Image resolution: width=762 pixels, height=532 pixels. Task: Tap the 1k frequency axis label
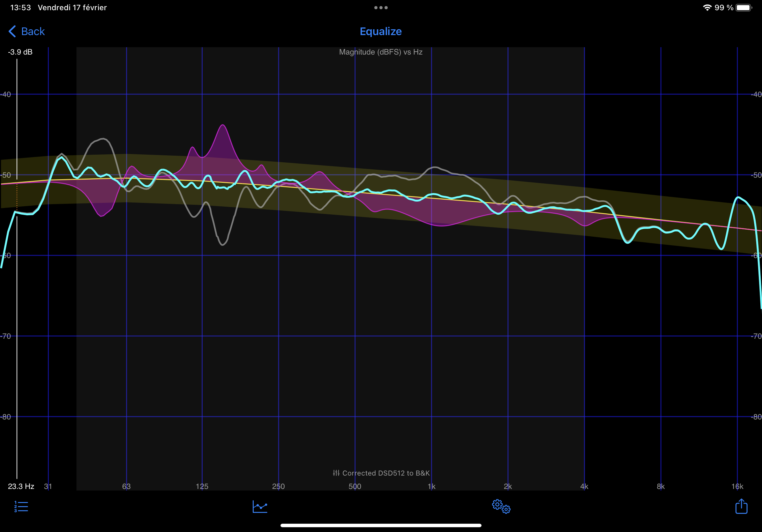pyautogui.click(x=431, y=486)
